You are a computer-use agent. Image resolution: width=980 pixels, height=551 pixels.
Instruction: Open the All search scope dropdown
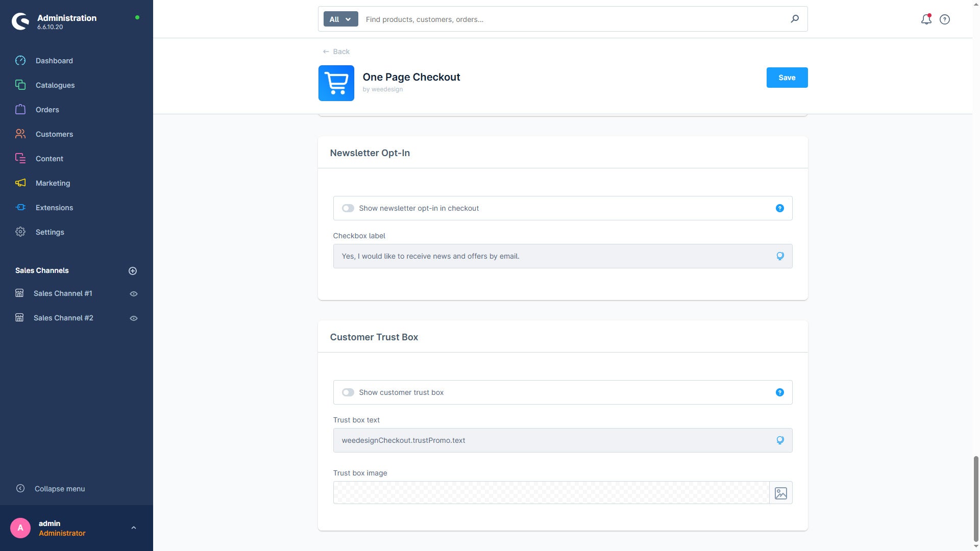coord(341,19)
